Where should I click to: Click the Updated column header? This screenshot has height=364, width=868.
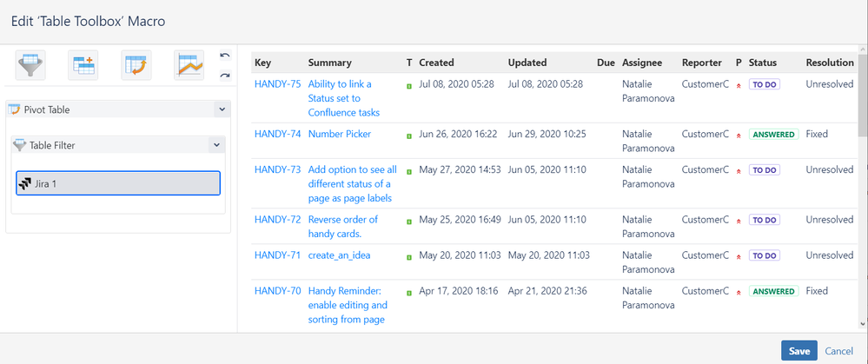[527, 63]
